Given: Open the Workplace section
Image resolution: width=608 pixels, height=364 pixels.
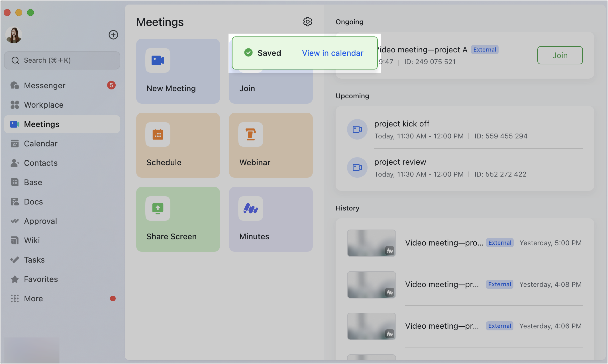Looking at the screenshot, I should [x=44, y=105].
